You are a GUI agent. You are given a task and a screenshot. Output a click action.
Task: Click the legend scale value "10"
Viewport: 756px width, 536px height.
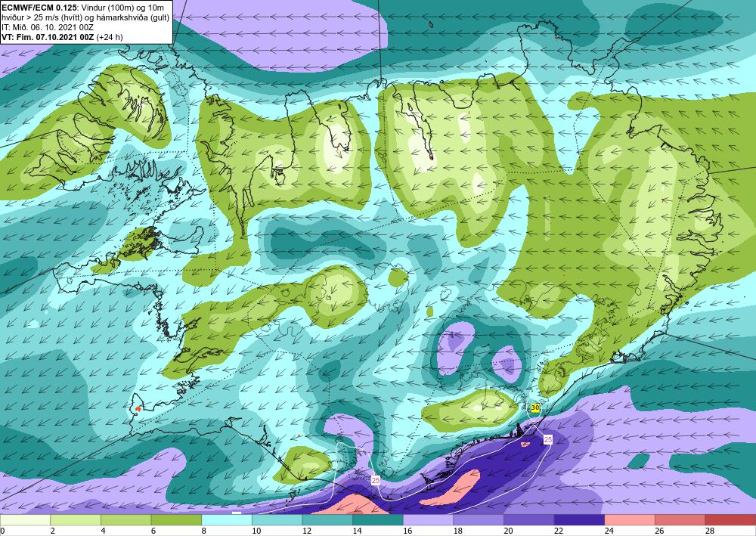(x=256, y=531)
